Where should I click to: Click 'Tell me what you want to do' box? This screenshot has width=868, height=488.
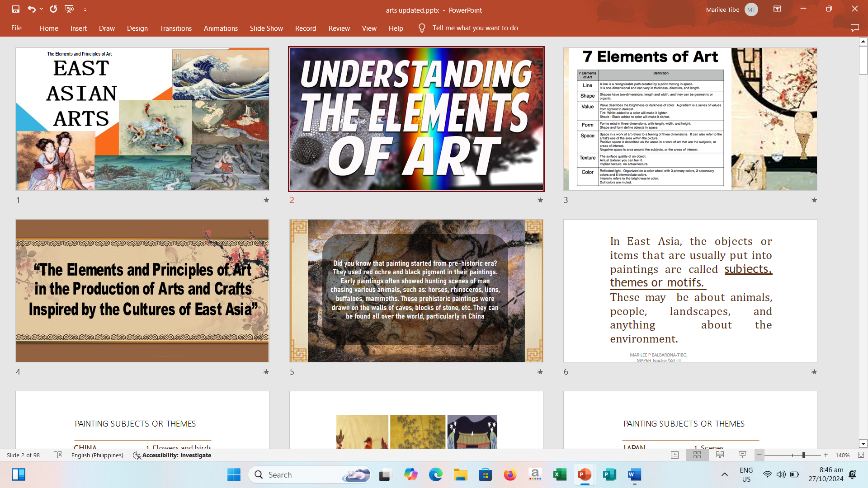[475, 28]
